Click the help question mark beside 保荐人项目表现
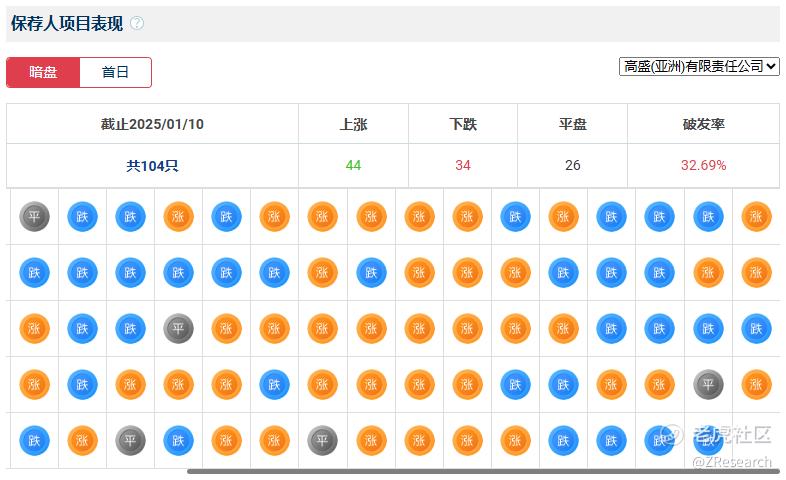The width and height of the screenshot is (786, 480). pos(137,23)
